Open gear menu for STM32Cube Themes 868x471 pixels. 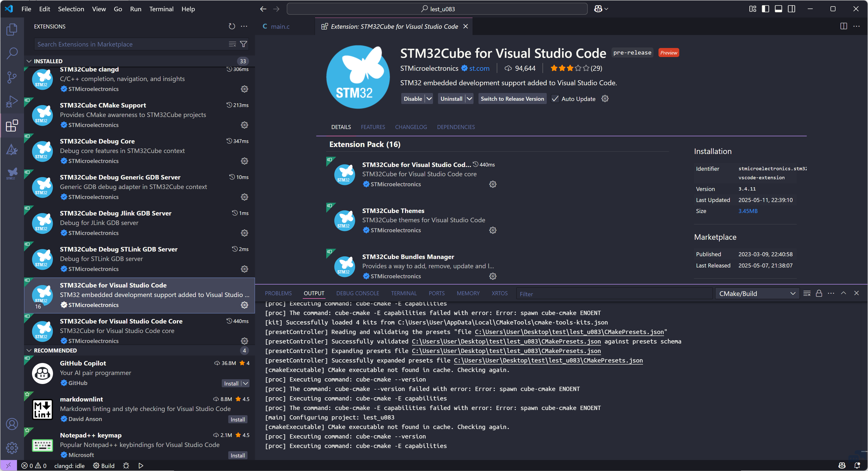click(x=493, y=230)
